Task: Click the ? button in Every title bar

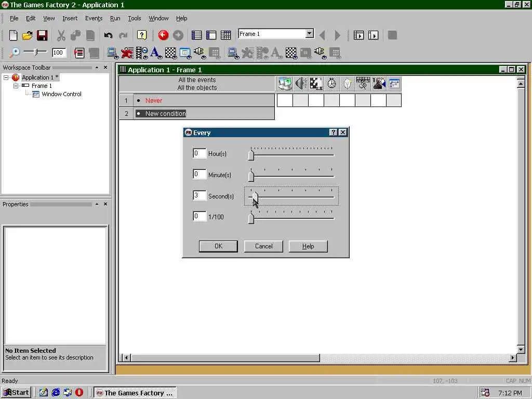Action: [x=333, y=132]
